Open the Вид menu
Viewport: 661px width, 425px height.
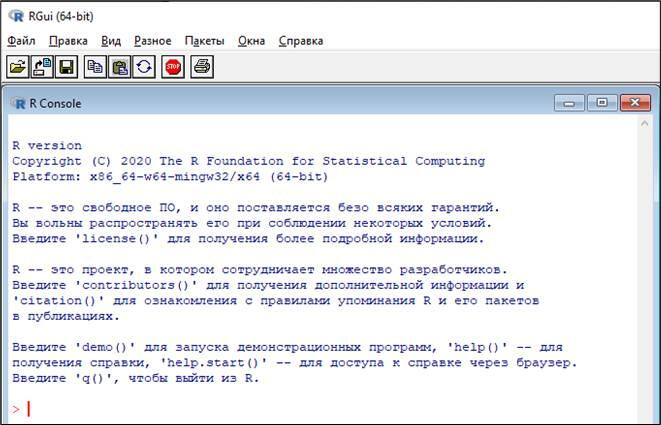[x=111, y=41]
